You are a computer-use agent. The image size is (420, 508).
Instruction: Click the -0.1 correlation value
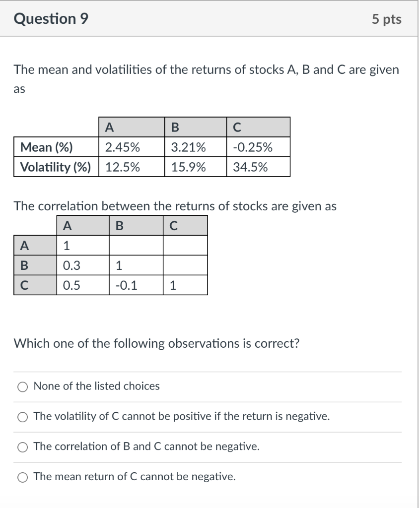[125, 284]
